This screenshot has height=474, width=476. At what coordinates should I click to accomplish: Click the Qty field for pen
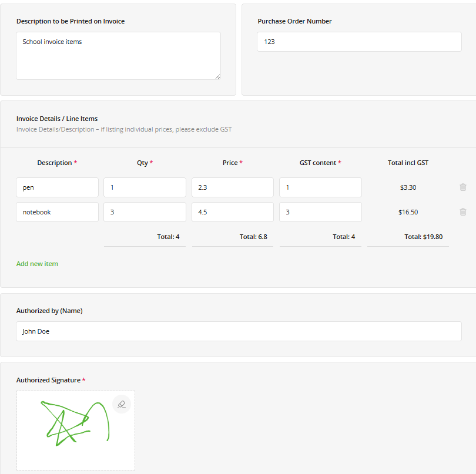click(145, 187)
